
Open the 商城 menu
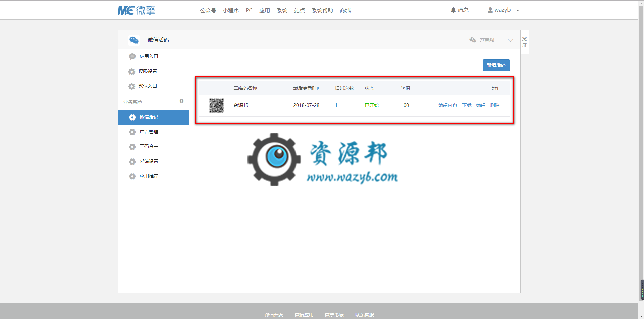(345, 10)
